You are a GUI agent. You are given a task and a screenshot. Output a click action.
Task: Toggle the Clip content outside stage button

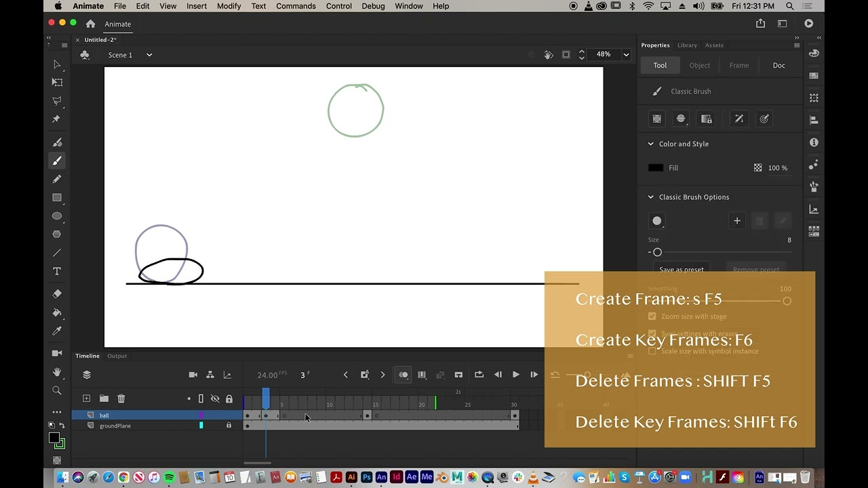pos(566,55)
